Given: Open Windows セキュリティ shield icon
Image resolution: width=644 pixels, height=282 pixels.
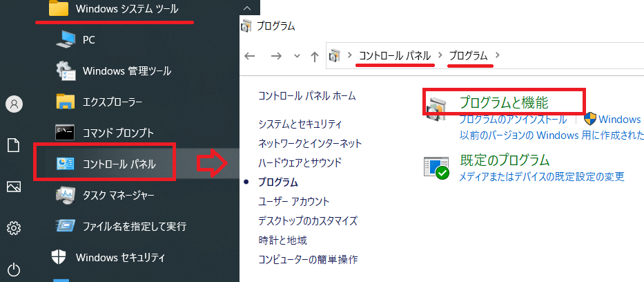Looking at the screenshot, I should pyautogui.click(x=58, y=257).
